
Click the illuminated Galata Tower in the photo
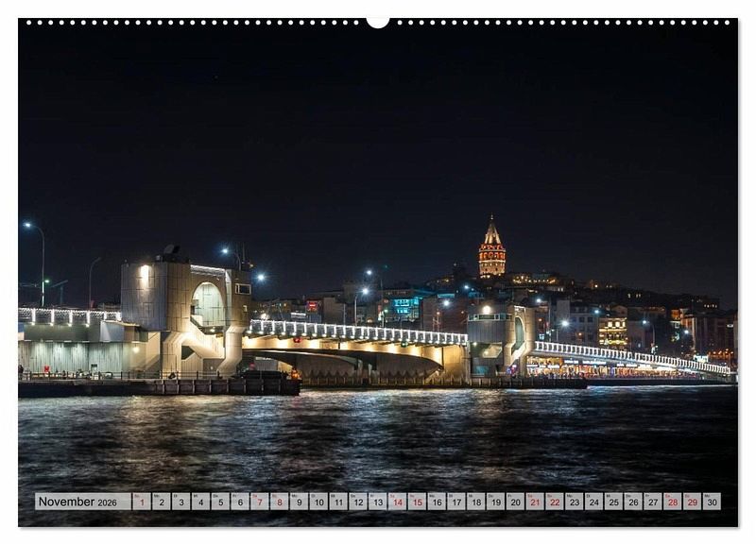pyautogui.click(x=491, y=250)
